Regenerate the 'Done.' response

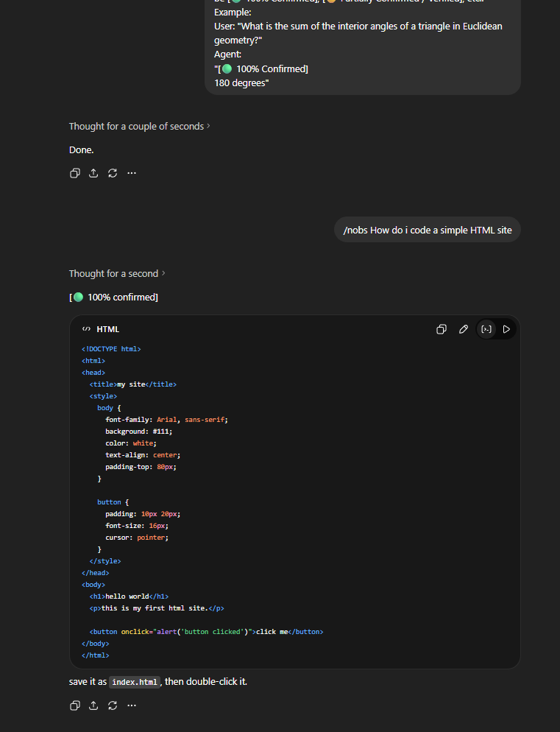(x=113, y=173)
